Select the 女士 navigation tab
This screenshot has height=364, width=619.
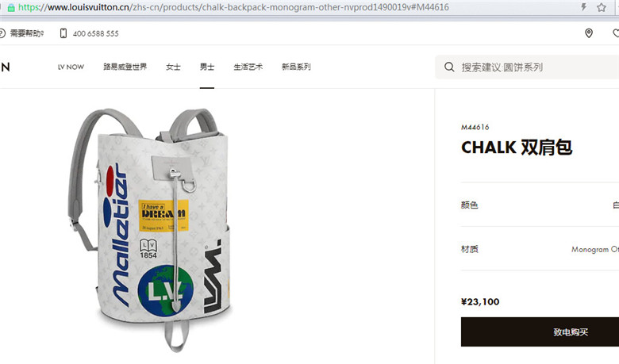173,67
